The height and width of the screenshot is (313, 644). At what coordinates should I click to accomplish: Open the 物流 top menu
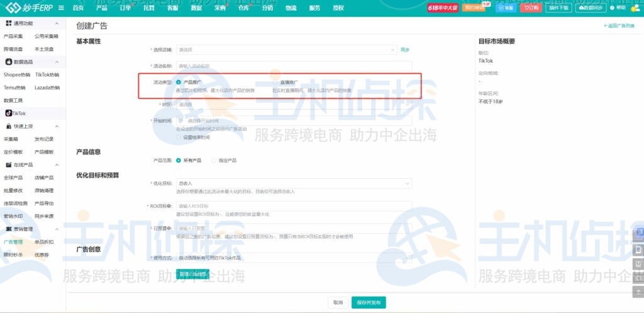pyautogui.click(x=291, y=8)
